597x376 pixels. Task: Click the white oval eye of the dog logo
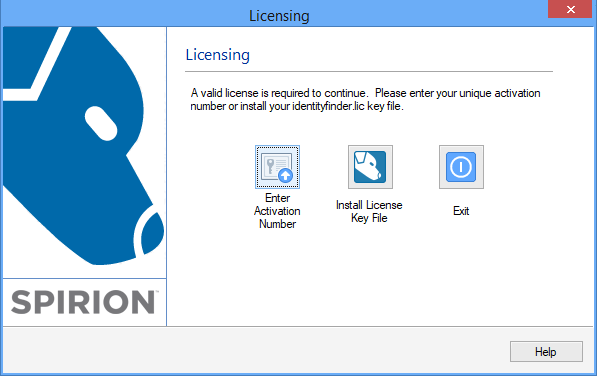[101, 123]
